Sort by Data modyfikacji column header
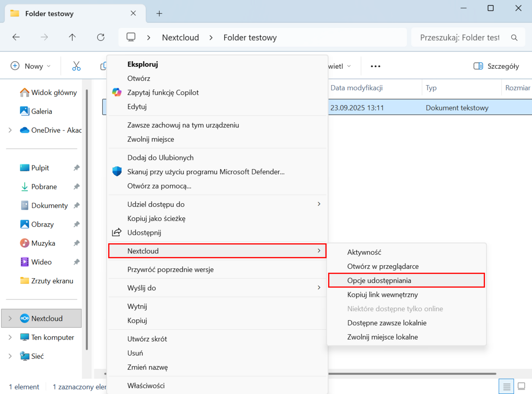 click(356, 88)
